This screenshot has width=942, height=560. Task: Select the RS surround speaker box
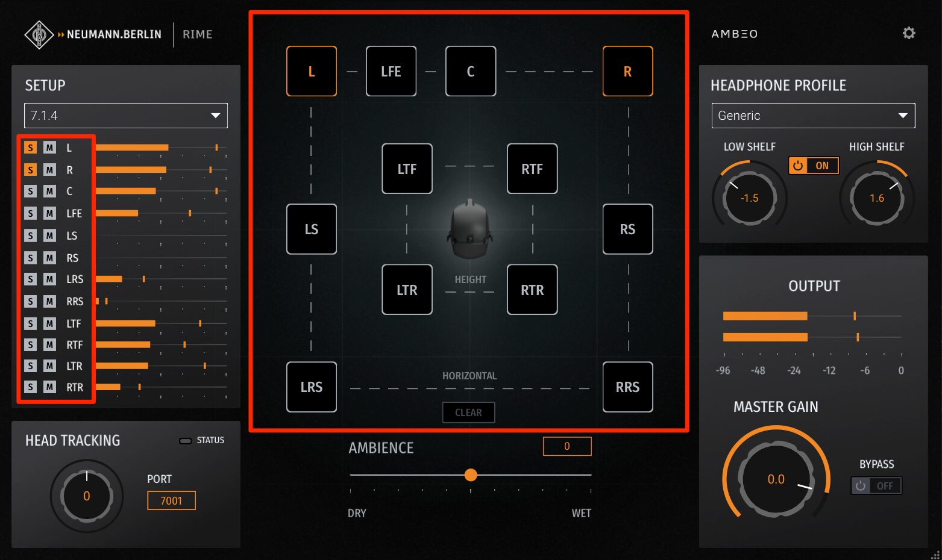pyautogui.click(x=627, y=229)
